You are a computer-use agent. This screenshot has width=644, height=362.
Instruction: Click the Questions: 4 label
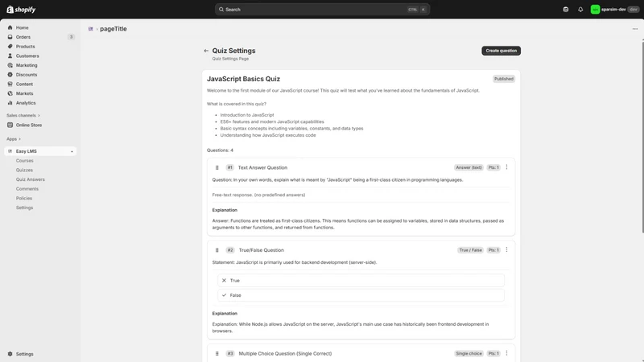[220, 150]
